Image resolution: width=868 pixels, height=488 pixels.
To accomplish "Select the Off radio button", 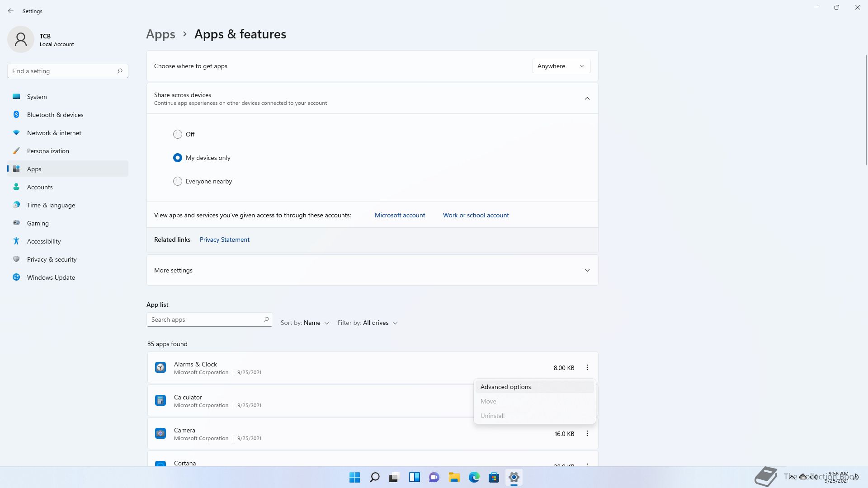I will coord(178,134).
